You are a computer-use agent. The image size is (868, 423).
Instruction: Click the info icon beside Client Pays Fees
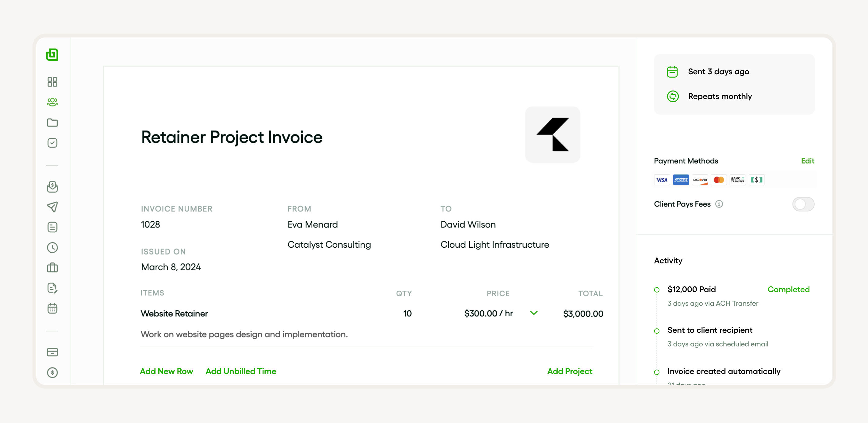[719, 204]
